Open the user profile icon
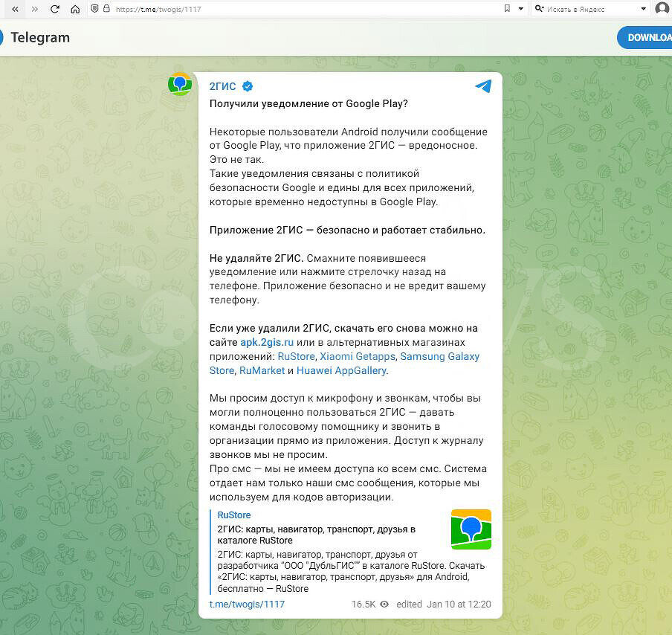 662,9
